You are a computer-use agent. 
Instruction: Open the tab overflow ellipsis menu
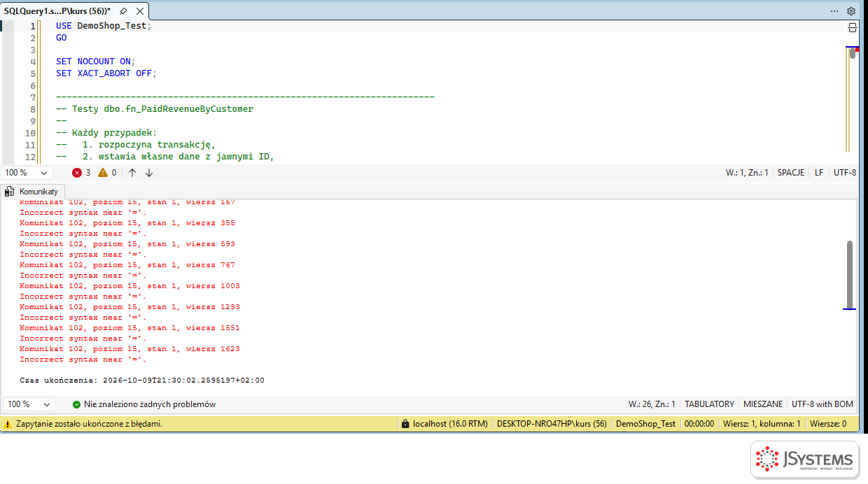834,11
